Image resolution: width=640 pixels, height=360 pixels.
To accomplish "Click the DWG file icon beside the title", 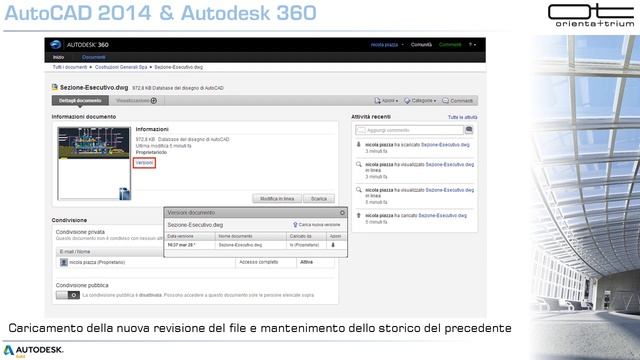I will [55, 87].
